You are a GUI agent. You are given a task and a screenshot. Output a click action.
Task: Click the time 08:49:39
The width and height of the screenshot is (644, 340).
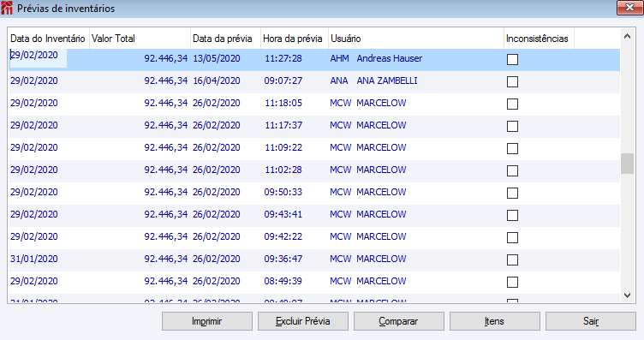[283, 281]
